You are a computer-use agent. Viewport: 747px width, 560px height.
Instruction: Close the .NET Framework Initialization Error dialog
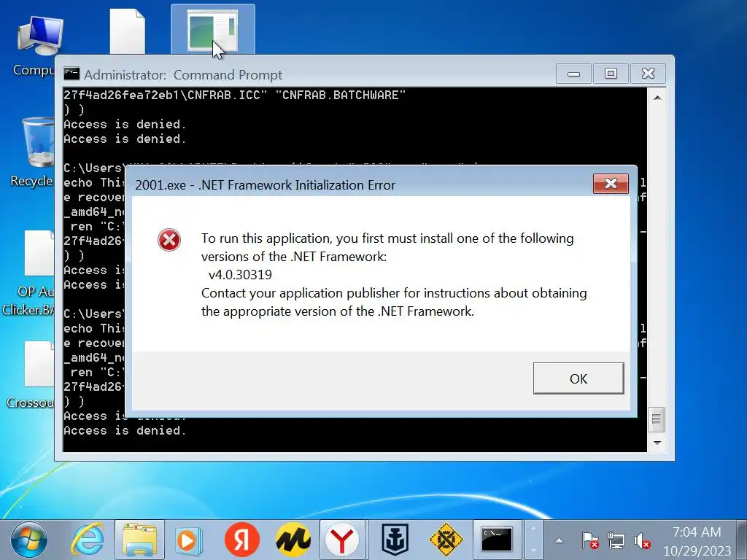[x=611, y=183]
